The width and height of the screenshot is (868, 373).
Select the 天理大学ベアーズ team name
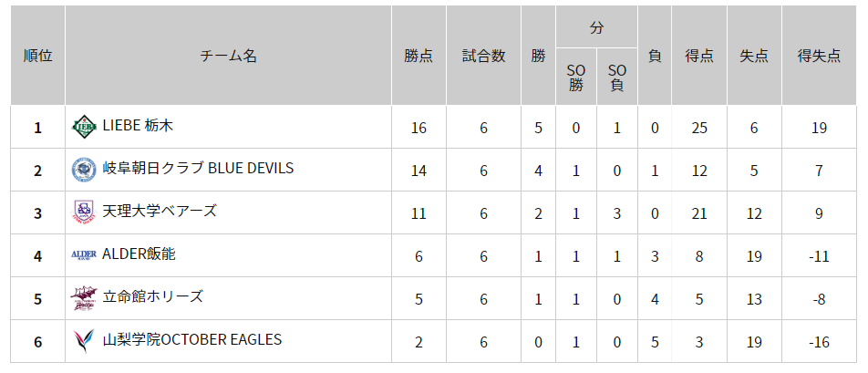(160, 212)
